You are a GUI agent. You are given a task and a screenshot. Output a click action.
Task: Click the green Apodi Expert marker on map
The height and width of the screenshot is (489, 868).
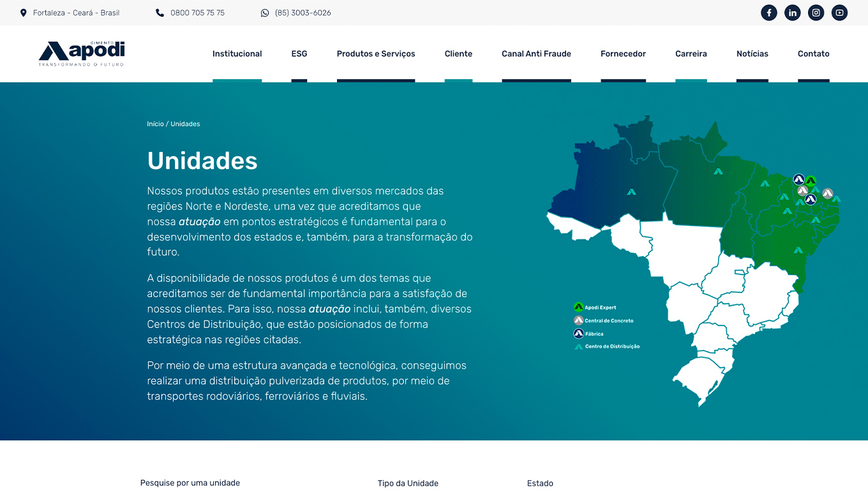[811, 181]
